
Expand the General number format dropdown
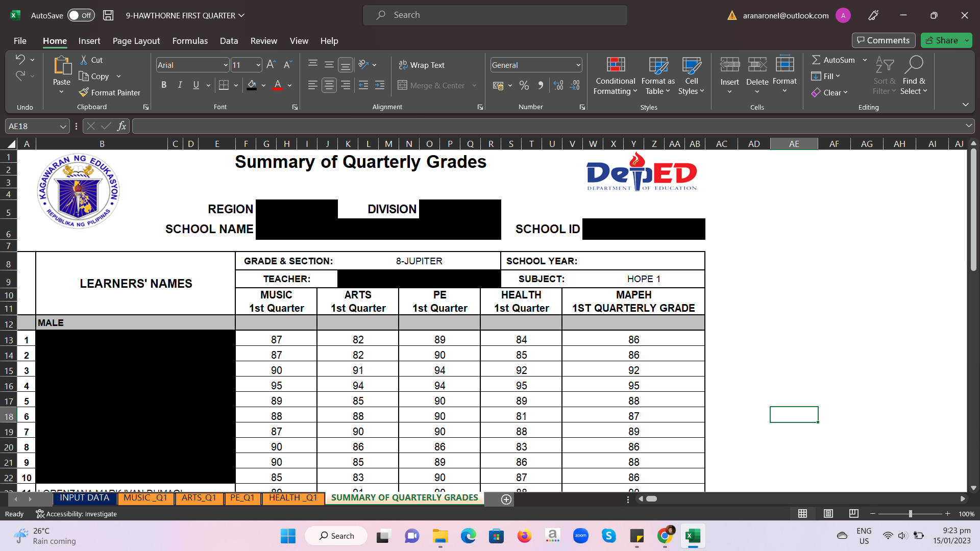coord(578,65)
